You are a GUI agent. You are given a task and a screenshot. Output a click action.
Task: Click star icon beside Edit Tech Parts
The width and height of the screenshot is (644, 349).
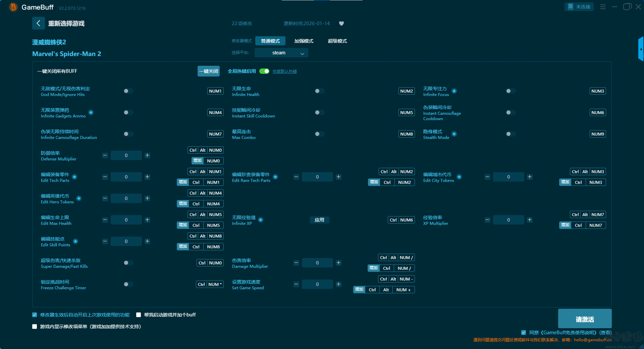[74, 177]
